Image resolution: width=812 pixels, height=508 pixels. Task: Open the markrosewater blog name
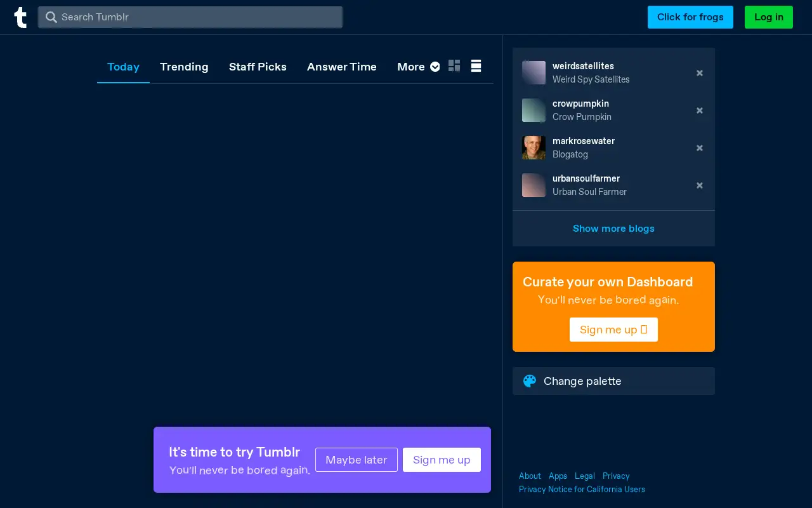pos(584,141)
